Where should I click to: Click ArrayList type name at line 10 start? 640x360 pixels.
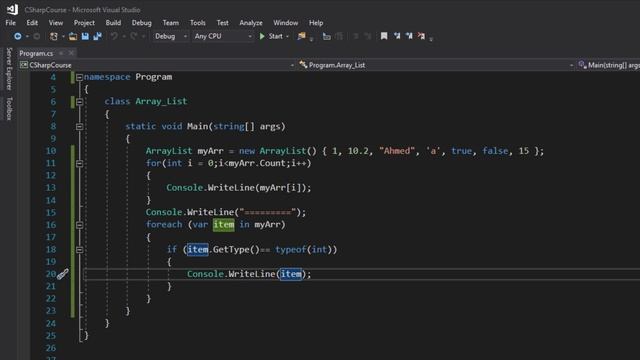point(169,151)
